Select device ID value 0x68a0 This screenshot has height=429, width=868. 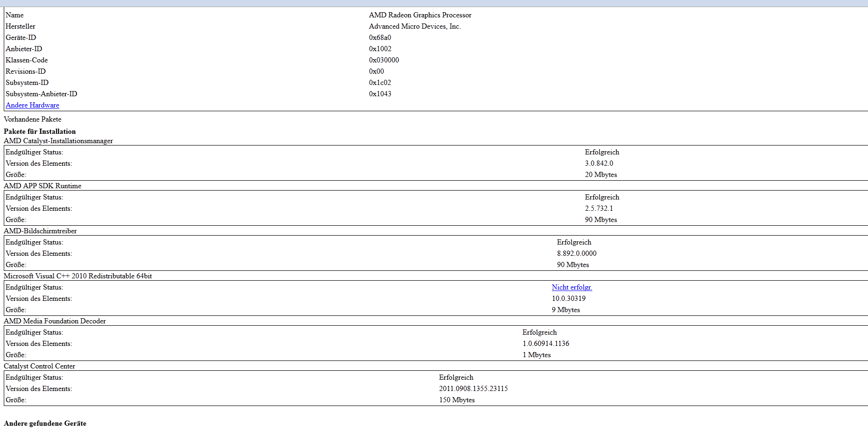[380, 38]
